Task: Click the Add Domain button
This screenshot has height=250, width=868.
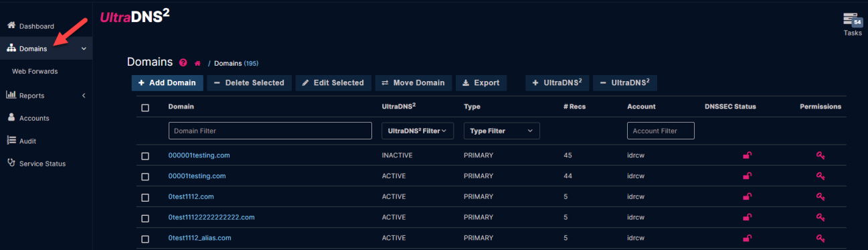Action: [167, 82]
